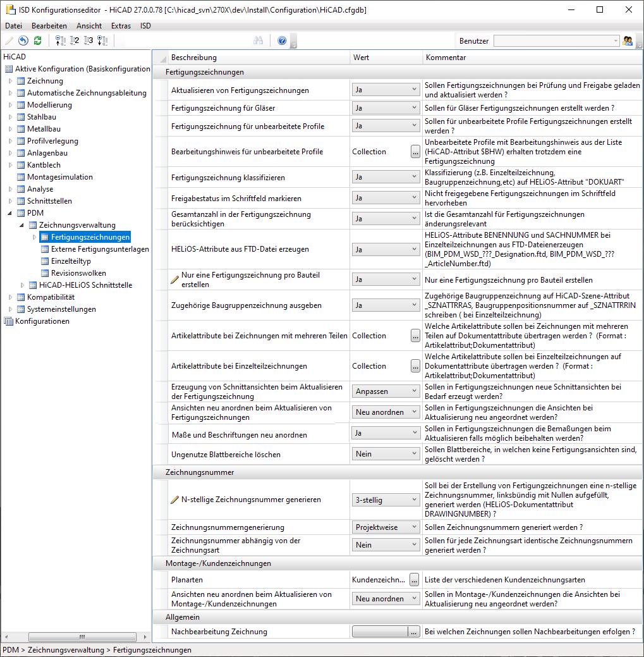Select Externe Fertigungsunterlagen in the tree
Viewport: 644px width, 657px height.
pyautogui.click(x=100, y=249)
